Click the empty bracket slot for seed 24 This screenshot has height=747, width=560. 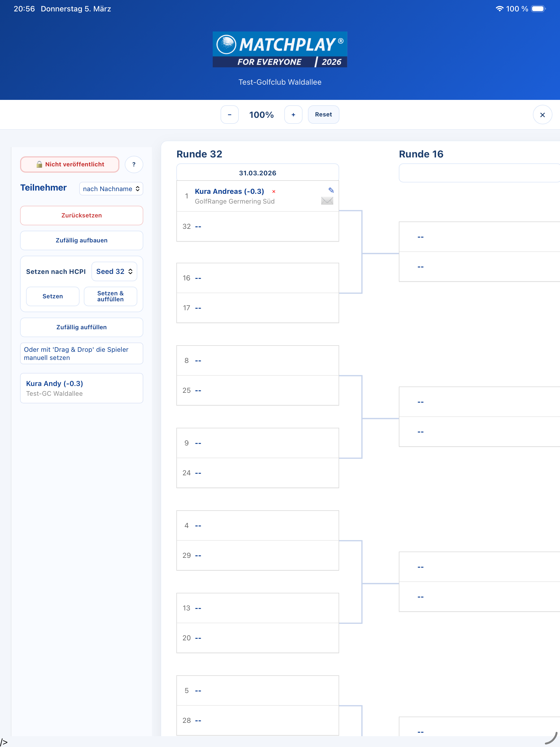pos(257,473)
